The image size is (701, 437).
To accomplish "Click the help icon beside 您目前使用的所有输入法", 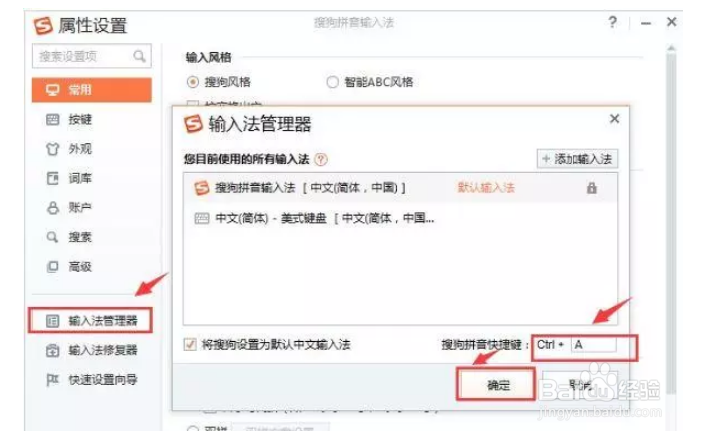I will click(x=321, y=159).
